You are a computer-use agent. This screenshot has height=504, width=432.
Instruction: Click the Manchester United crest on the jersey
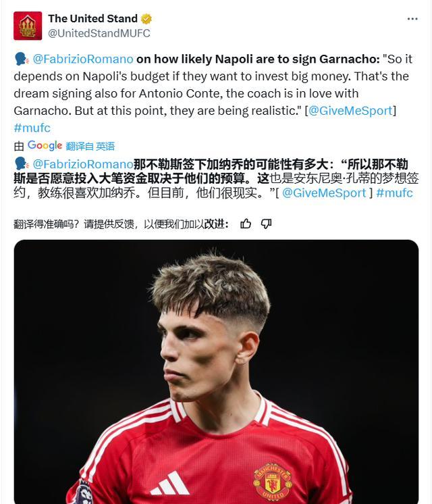272,481
